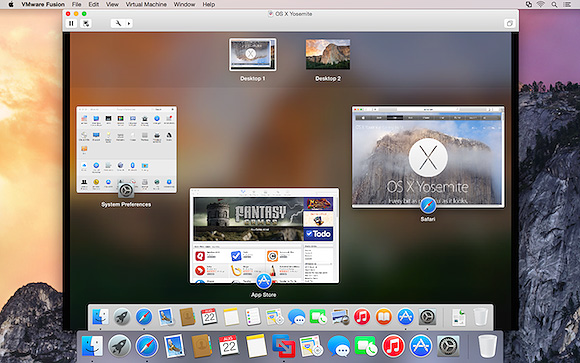The image size is (580, 363).
Task: Expand the arrow next to the wrench tool
Action: (x=129, y=23)
